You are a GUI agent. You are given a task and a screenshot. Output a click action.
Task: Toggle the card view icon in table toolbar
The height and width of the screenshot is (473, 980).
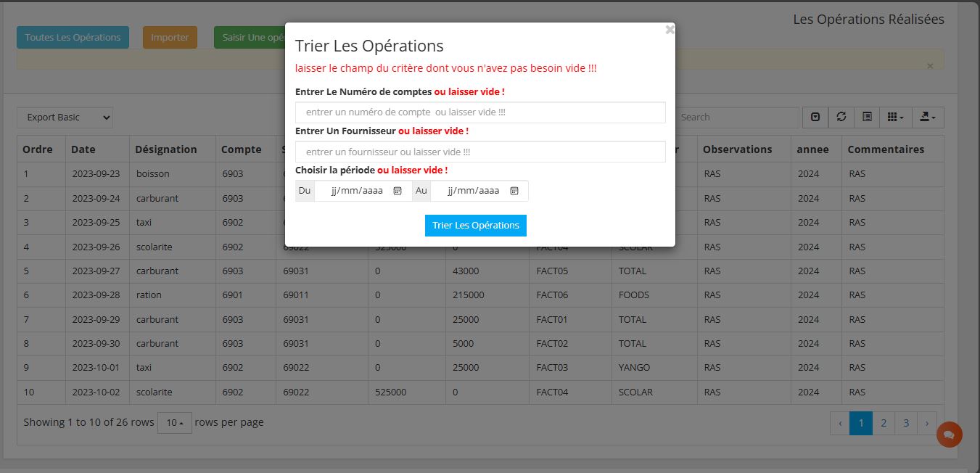pos(867,118)
